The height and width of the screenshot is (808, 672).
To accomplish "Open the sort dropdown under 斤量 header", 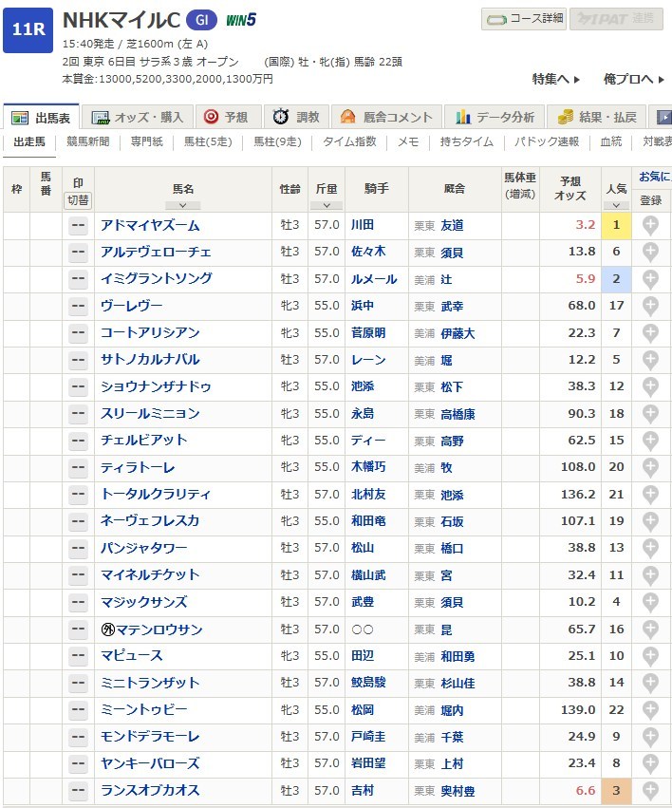I will pyautogui.click(x=327, y=205).
